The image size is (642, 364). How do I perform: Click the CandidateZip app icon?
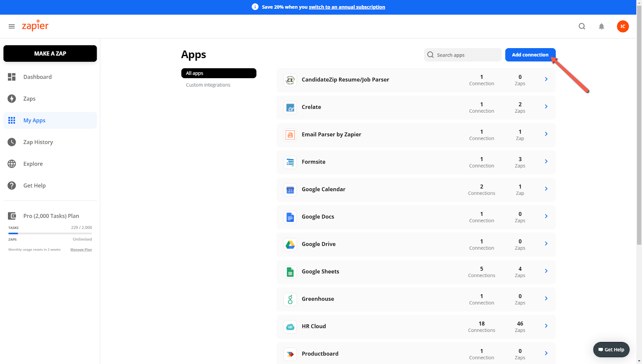[x=290, y=80]
